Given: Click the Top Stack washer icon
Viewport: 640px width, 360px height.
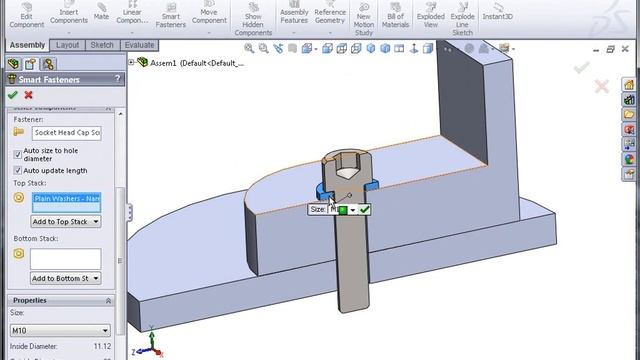Looking at the screenshot, I should click(19, 198).
